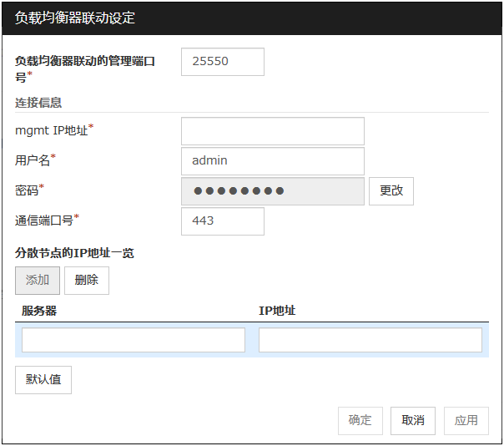Focus the server name cell in table row

point(134,340)
